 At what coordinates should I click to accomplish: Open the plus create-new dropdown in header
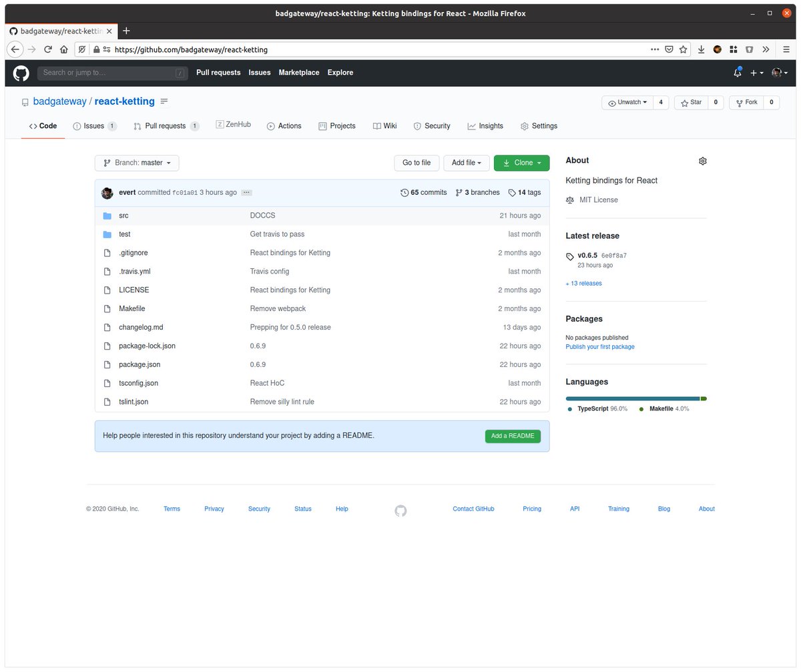[756, 73]
